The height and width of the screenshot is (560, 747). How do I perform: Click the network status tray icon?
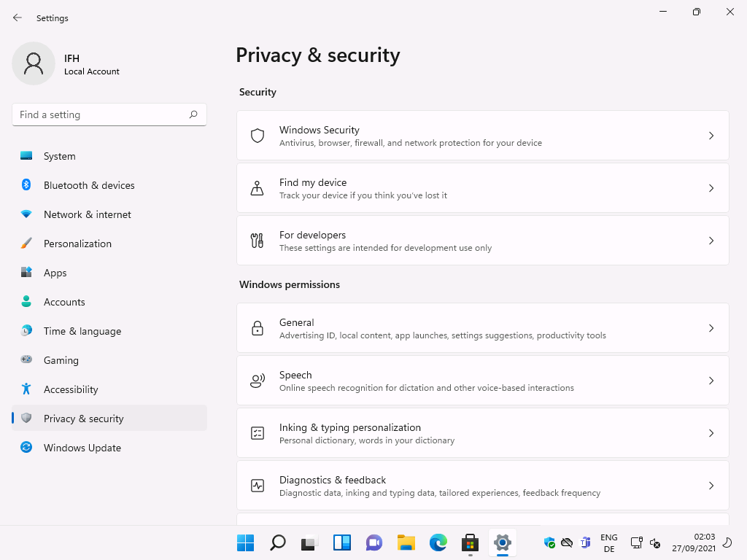(636, 542)
